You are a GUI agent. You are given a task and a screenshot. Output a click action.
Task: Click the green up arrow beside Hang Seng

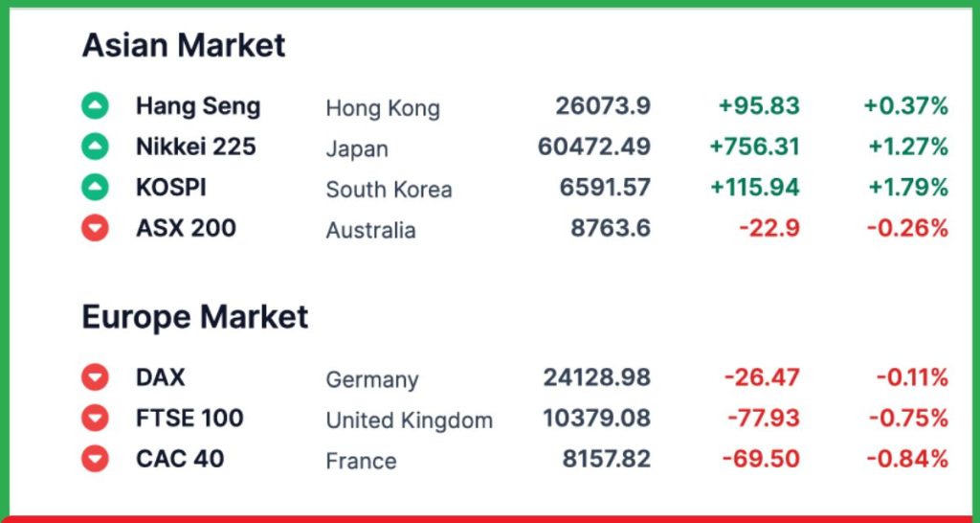95,105
